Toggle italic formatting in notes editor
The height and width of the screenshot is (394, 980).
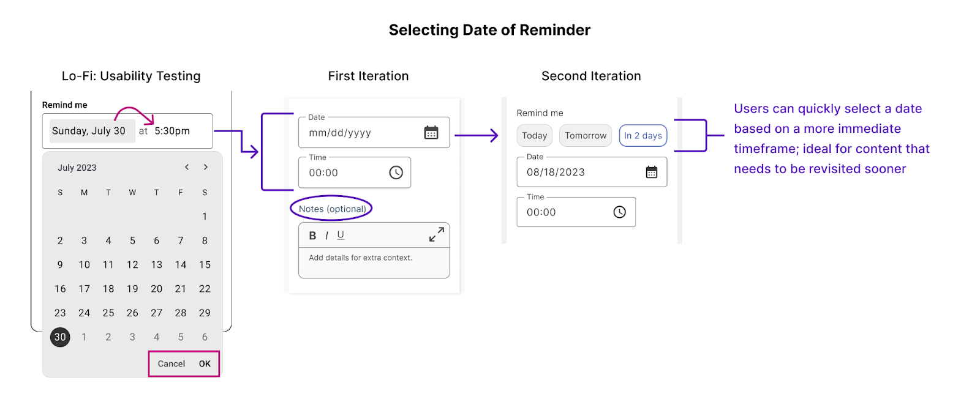326,236
